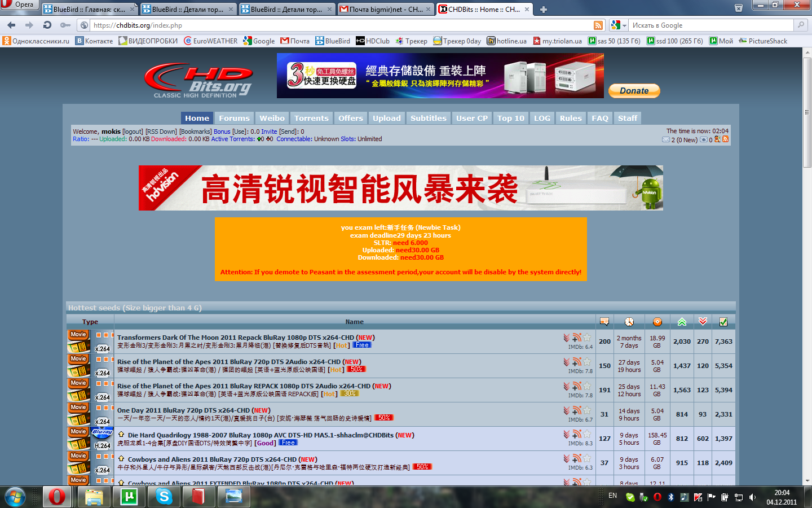
Task: Click the search magnifier icon
Action: (x=801, y=25)
